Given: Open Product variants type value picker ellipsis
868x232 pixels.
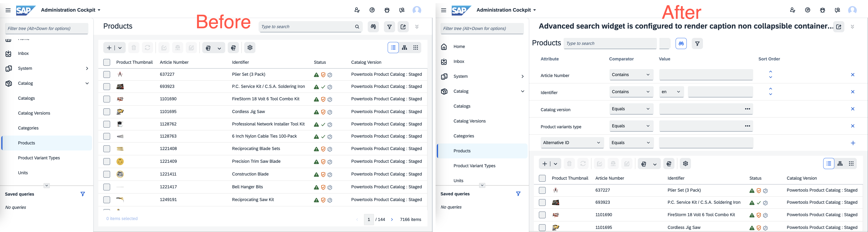Looking at the screenshot, I should pos(747,126).
